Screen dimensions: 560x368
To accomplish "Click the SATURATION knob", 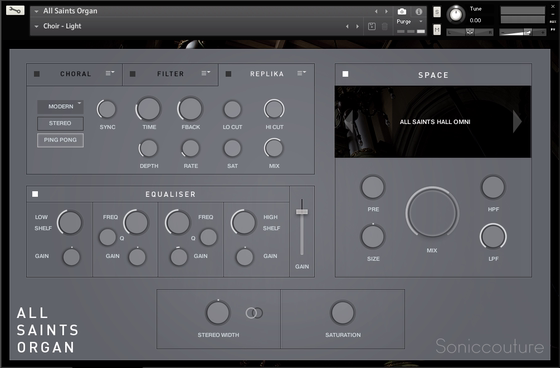I will tap(342, 313).
